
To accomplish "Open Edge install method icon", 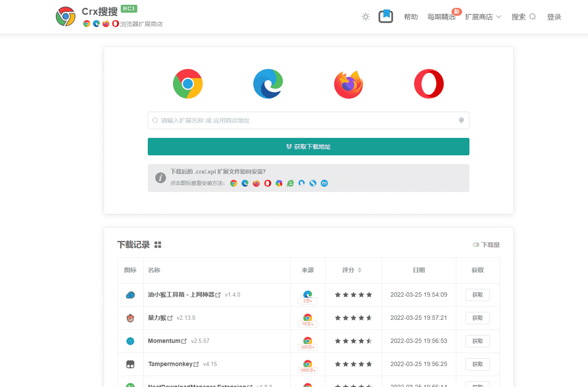I will coord(245,183).
